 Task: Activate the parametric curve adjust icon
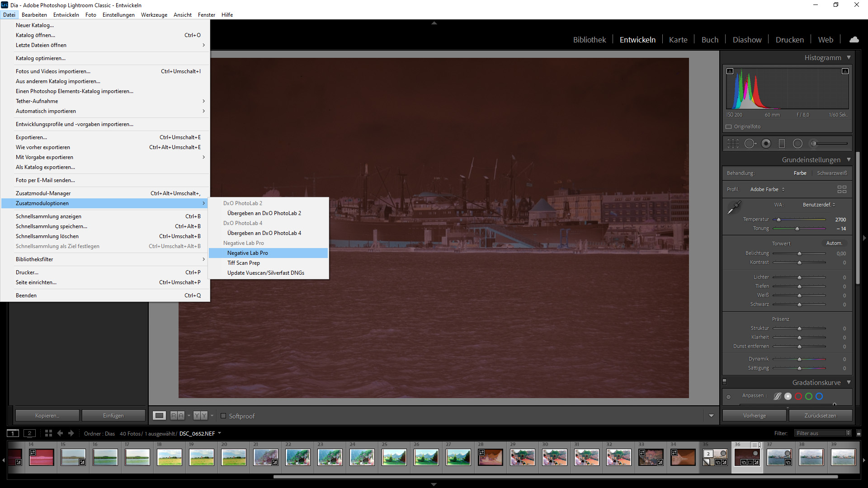(x=777, y=396)
